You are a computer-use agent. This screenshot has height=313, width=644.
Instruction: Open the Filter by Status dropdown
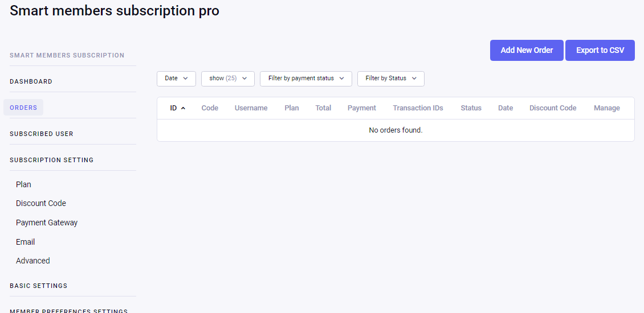[x=390, y=79]
